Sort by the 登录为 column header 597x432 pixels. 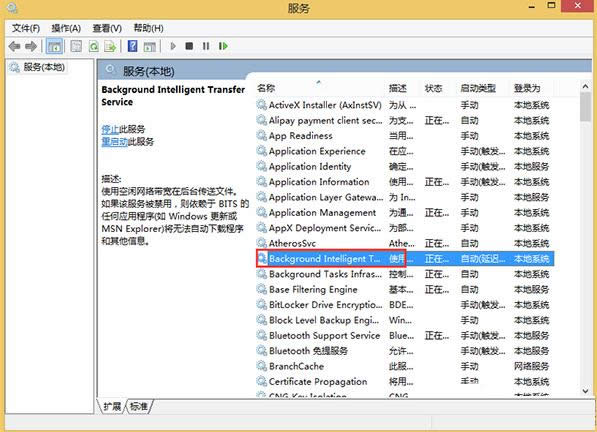click(x=531, y=88)
